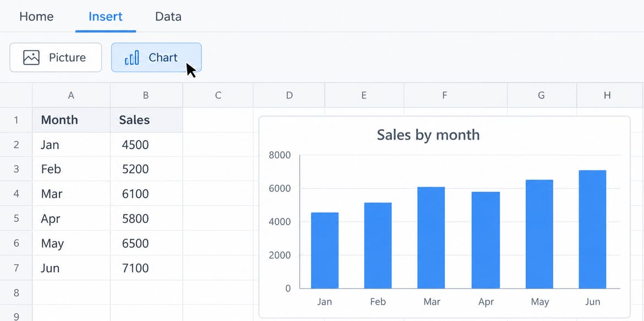
Task: Select column C header
Action: click(217, 95)
